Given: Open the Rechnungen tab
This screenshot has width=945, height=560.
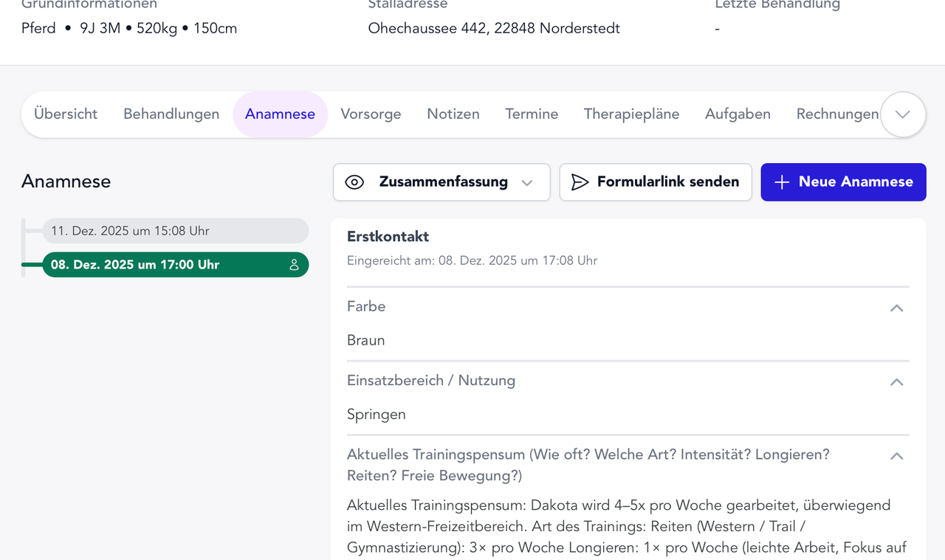Looking at the screenshot, I should 837,114.
